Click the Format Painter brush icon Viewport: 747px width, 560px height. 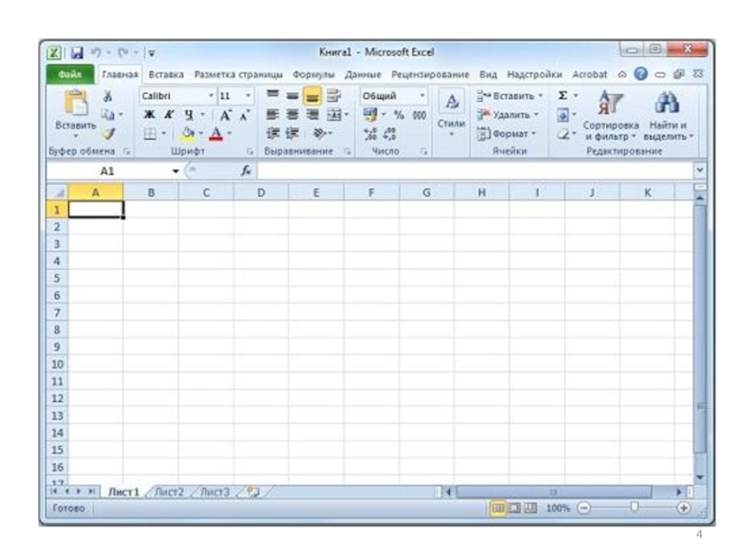point(109,133)
